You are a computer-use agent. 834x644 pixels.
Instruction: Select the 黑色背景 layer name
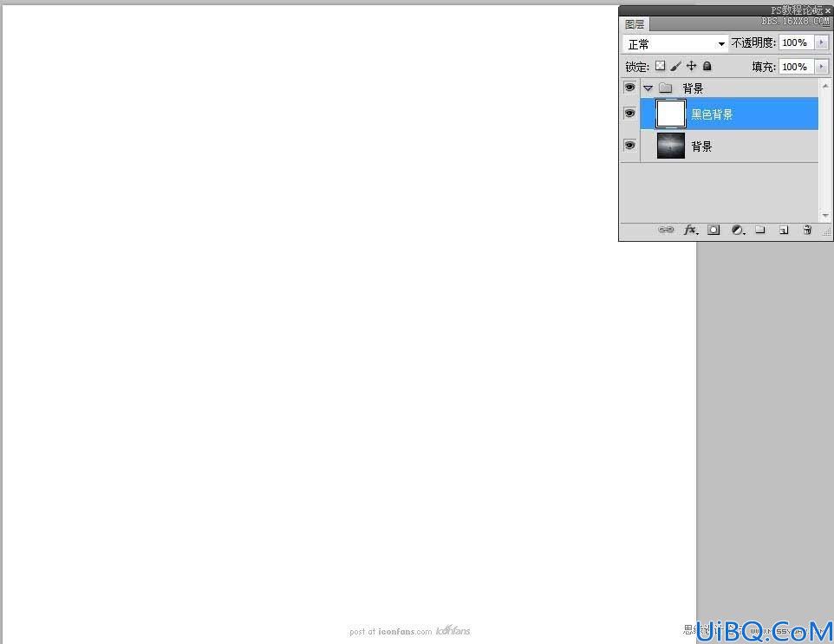pos(712,114)
